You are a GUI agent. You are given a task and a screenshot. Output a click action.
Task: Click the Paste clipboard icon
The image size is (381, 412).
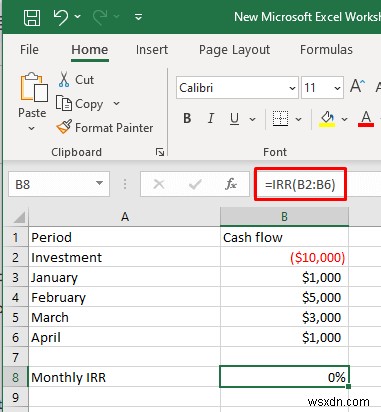click(33, 87)
